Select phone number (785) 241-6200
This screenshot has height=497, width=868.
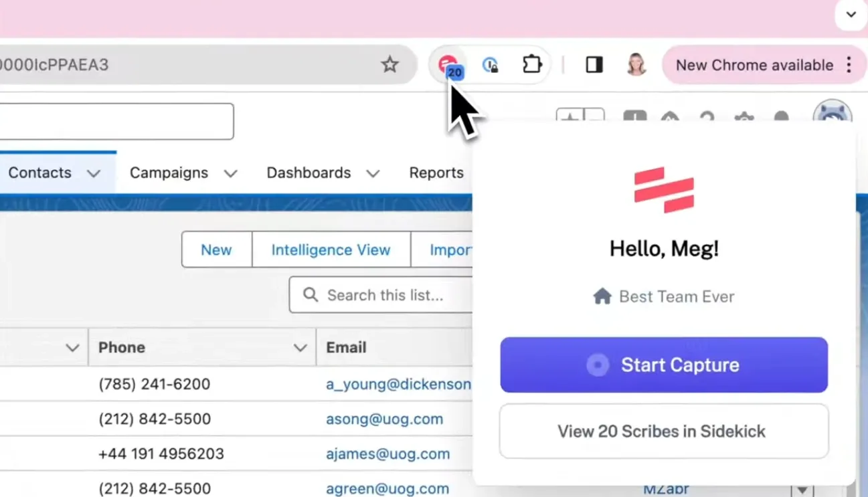pyautogui.click(x=154, y=384)
